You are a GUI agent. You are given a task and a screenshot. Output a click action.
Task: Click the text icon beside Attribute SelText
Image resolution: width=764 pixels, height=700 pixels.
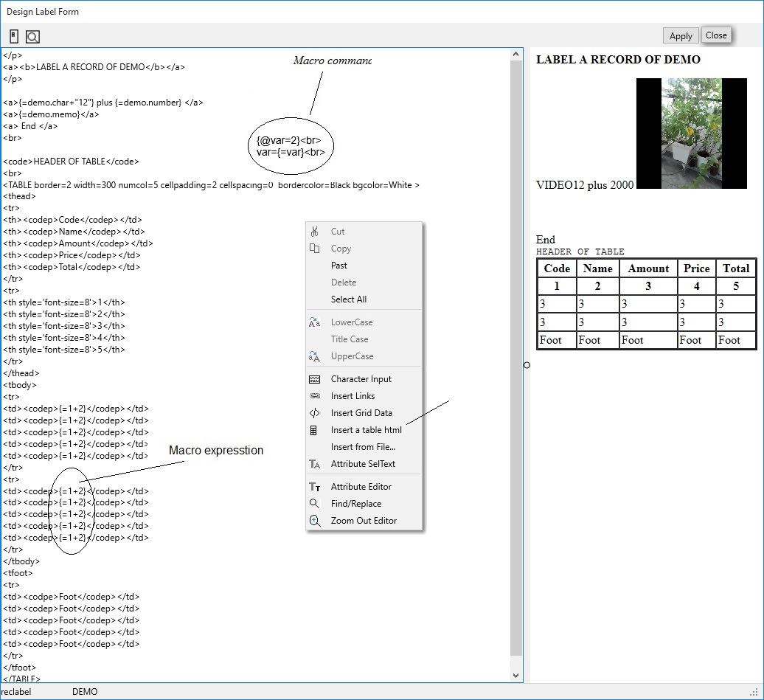point(315,464)
